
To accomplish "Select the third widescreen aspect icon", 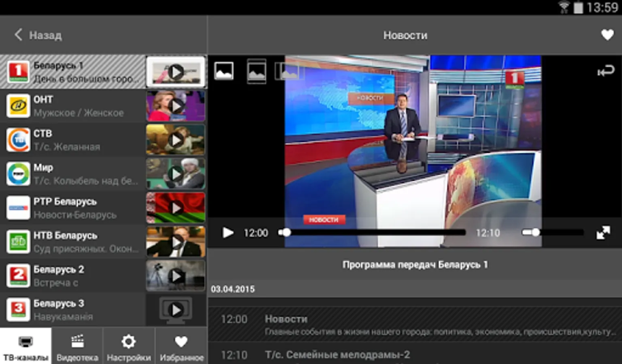I will (x=288, y=72).
